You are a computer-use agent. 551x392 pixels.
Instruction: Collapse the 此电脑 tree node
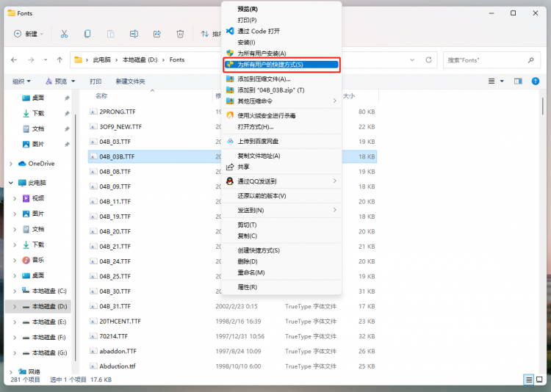pos(10,183)
